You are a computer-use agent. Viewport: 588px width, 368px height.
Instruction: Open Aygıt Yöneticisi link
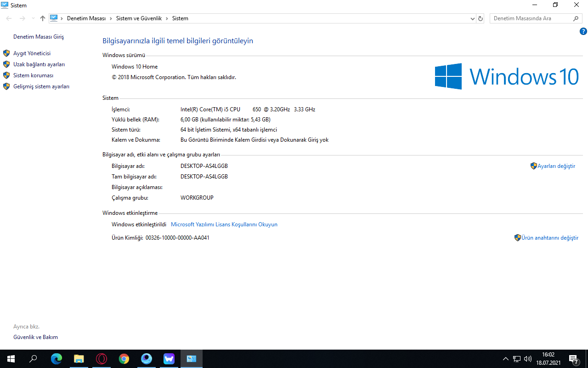click(32, 53)
